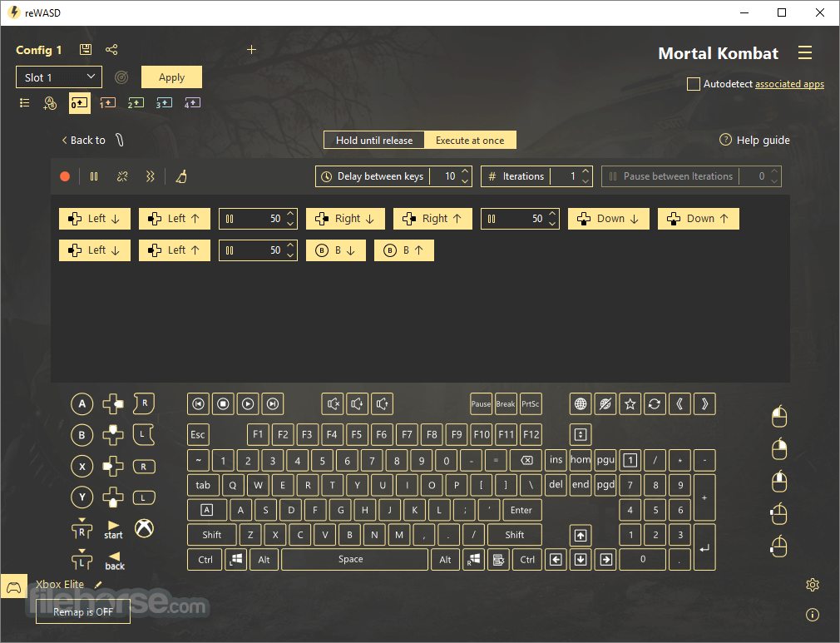840x643 pixels.
Task: Click the Esc key on virtual keyboard
Action: coord(198,434)
